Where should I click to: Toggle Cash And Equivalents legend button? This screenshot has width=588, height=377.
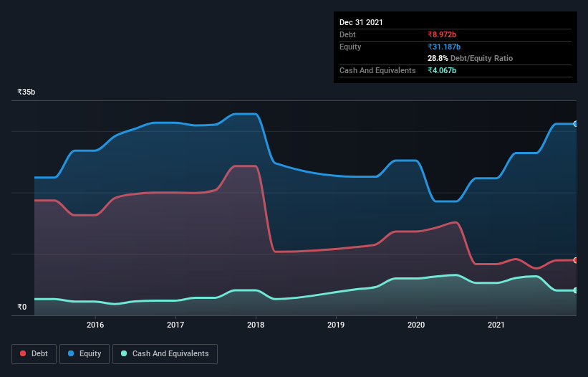coord(165,354)
